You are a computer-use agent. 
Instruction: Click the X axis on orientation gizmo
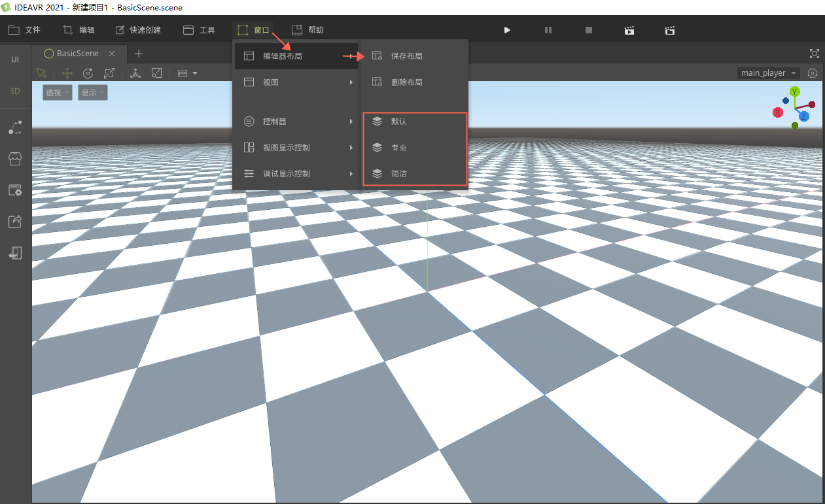tap(778, 112)
